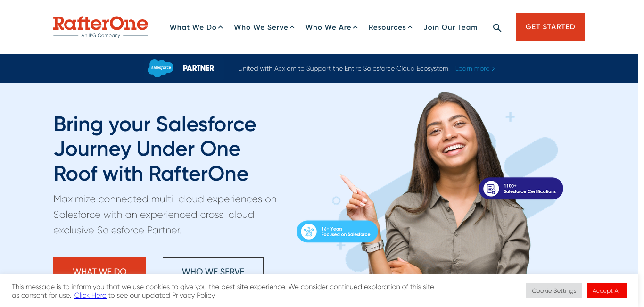The width and height of the screenshot is (644, 307).
Task: Expand the Resources chevron
Action: coord(410,27)
